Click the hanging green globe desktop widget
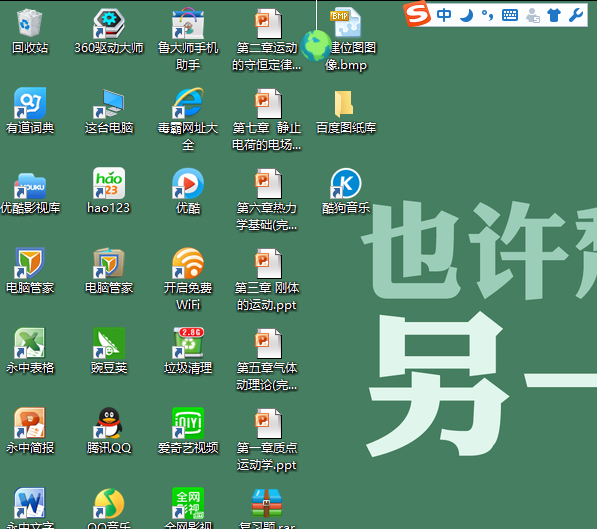The height and width of the screenshot is (529, 597). 315,46
